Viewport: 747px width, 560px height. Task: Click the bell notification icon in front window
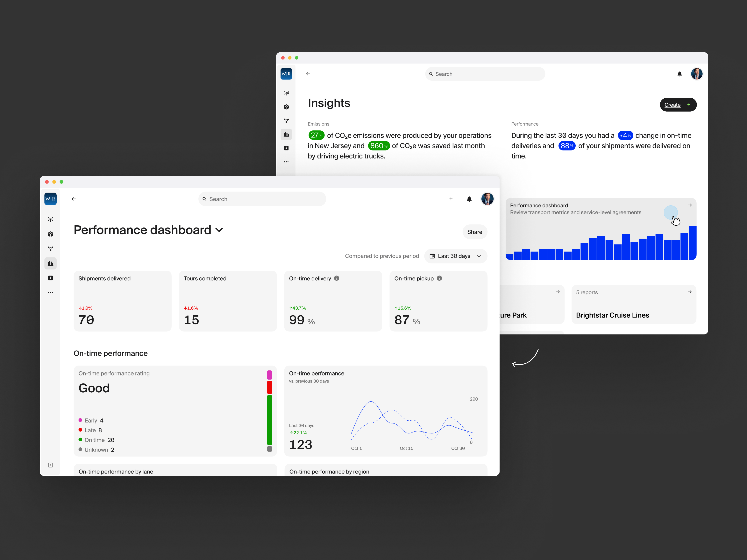(469, 199)
